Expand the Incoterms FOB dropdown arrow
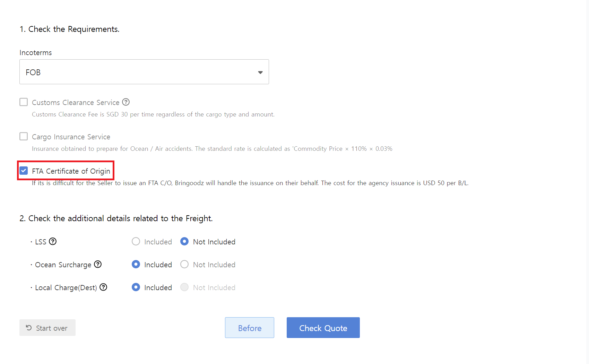 point(260,72)
